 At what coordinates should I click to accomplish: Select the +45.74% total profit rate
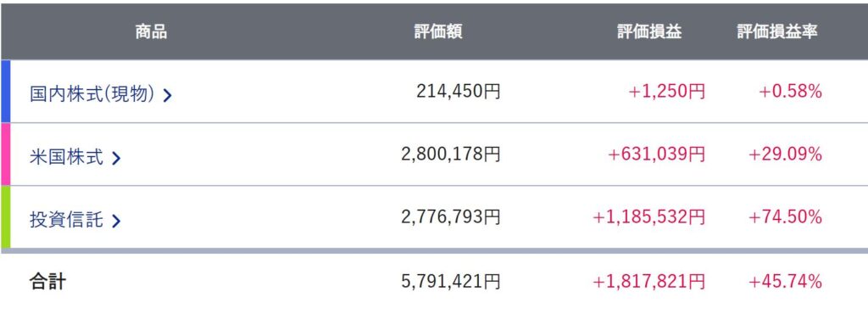pos(785,282)
